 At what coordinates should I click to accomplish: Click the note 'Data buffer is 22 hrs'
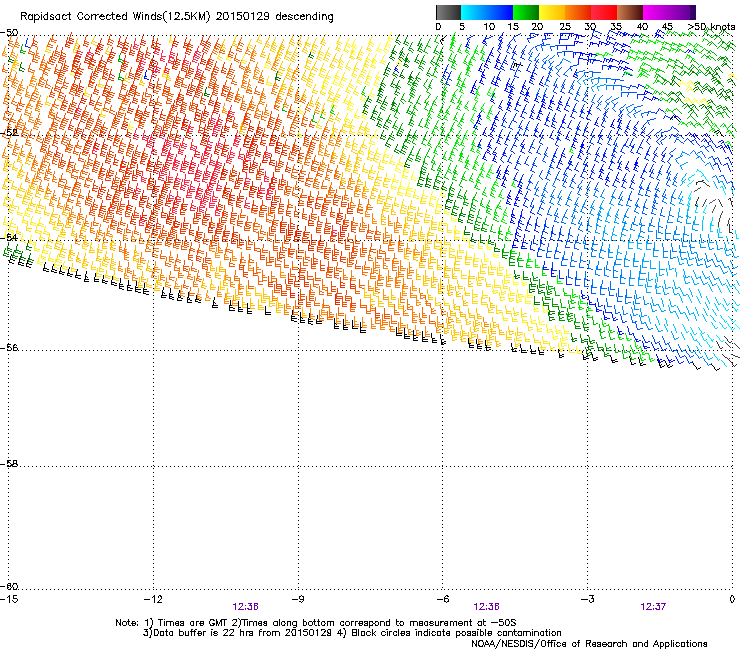[203, 633]
